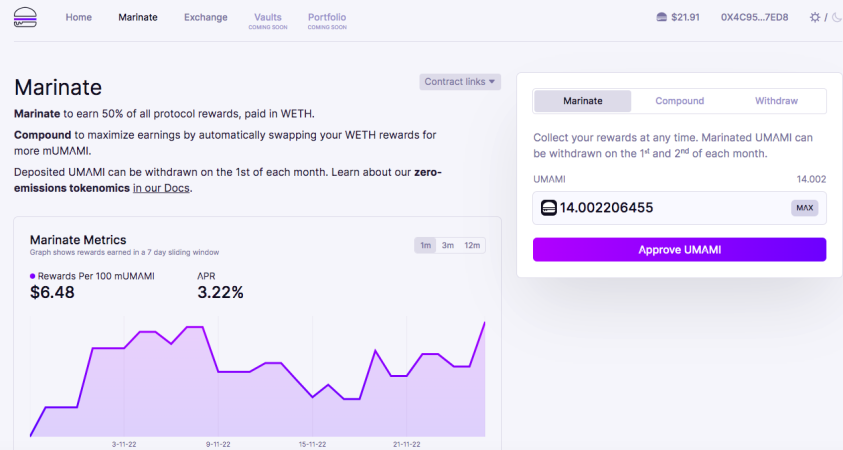Select the 3m chart range

[448, 245]
